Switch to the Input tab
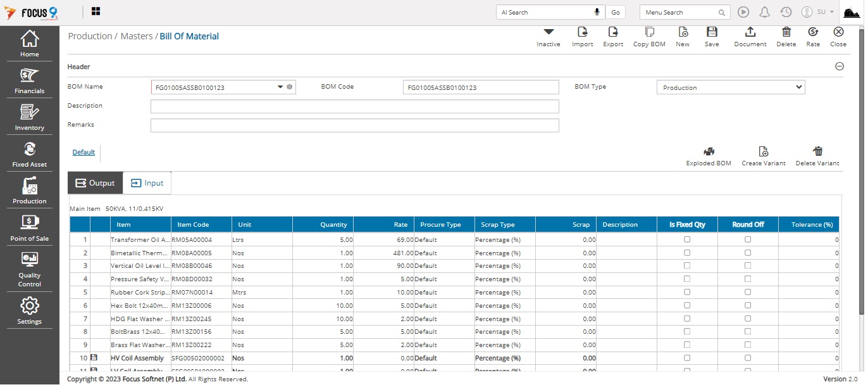The height and width of the screenshot is (387, 868). pos(147,183)
